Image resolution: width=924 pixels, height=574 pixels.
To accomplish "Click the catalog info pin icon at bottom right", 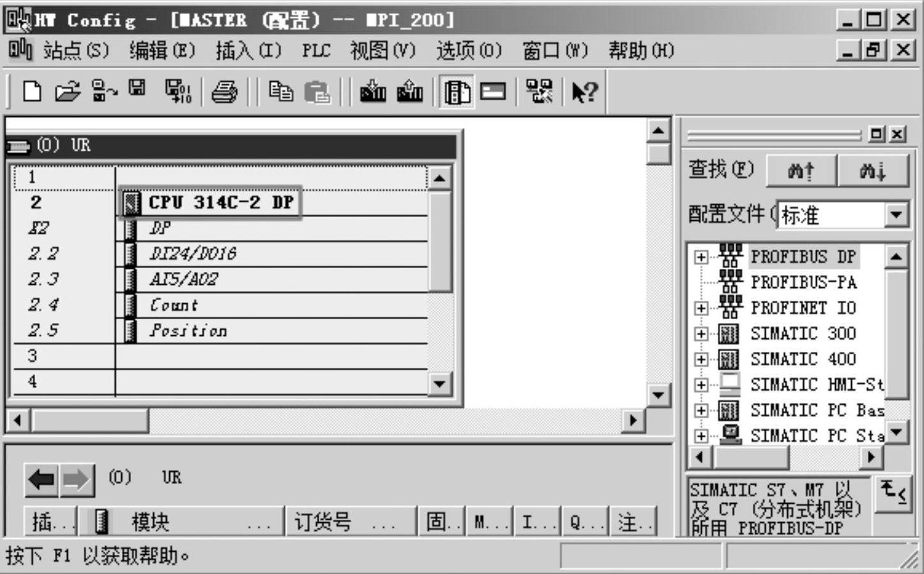I will click(x=893, y=494).
